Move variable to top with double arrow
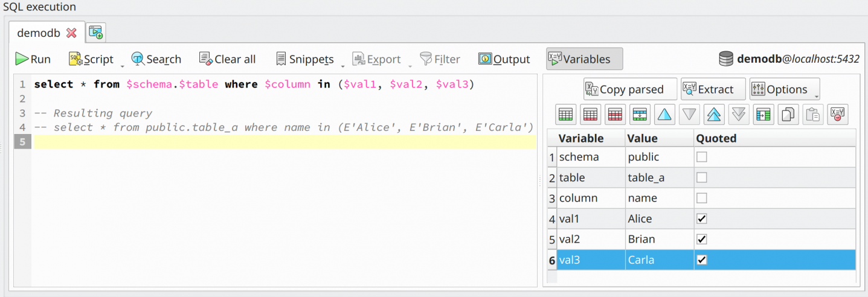This screenshot has width=868, height=297. click(x=715, y=114)
